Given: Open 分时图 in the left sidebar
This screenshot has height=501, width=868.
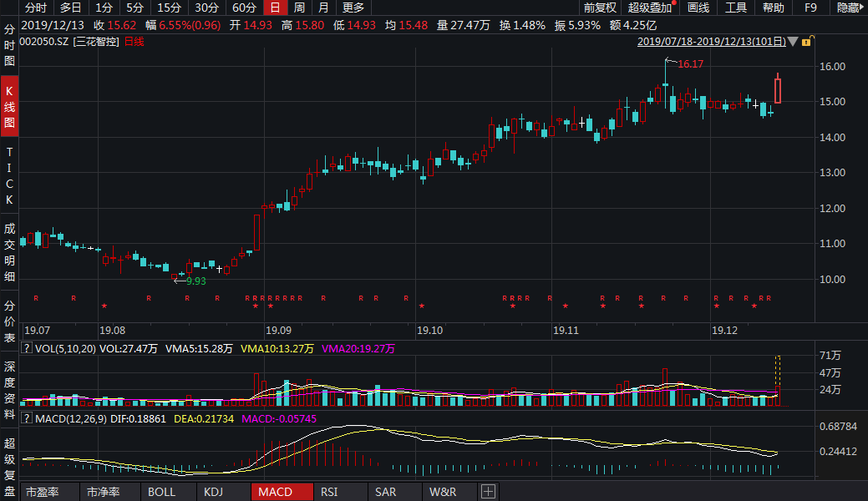Looking at the screenshot, I should (9, 45).
